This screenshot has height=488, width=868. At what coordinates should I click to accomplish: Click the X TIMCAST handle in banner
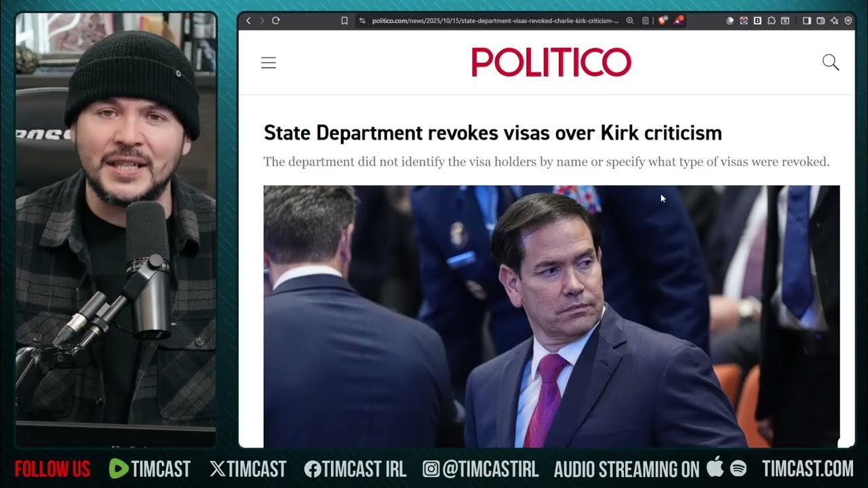248,468
